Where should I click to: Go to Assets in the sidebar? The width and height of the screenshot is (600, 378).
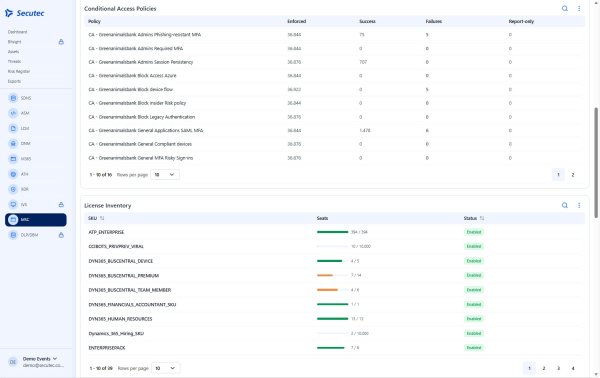13,52
